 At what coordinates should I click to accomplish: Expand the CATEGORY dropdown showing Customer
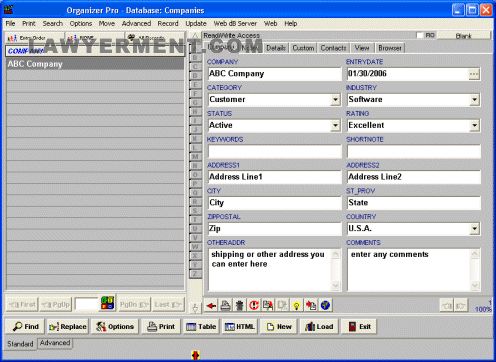coord(335,100)
